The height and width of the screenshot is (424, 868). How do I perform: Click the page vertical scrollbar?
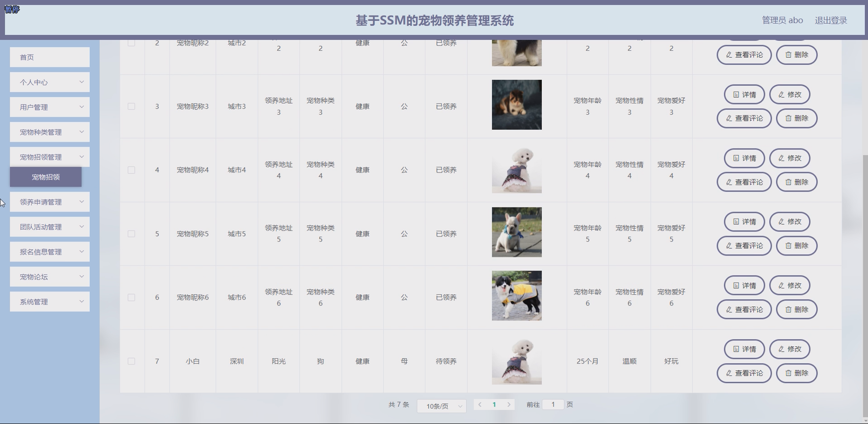point(865,286)
